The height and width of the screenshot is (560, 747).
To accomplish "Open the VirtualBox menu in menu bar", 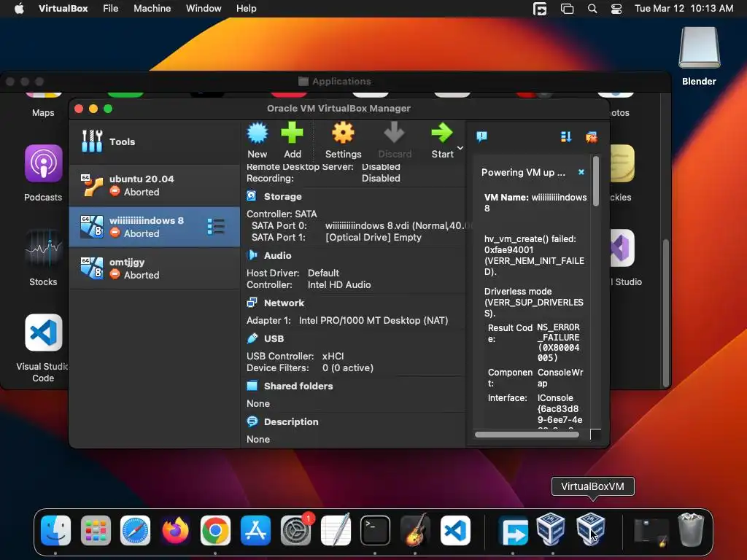I will (63, 8).
